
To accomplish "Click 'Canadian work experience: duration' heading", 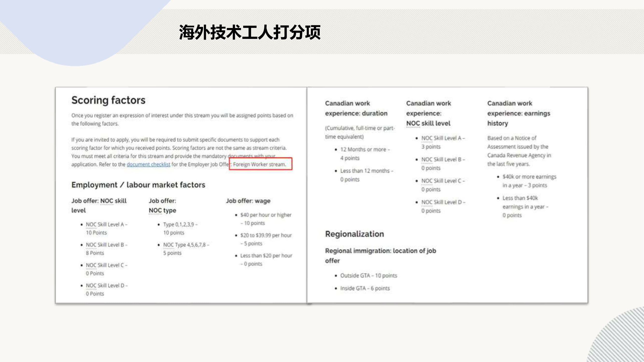I will [356, 108].
